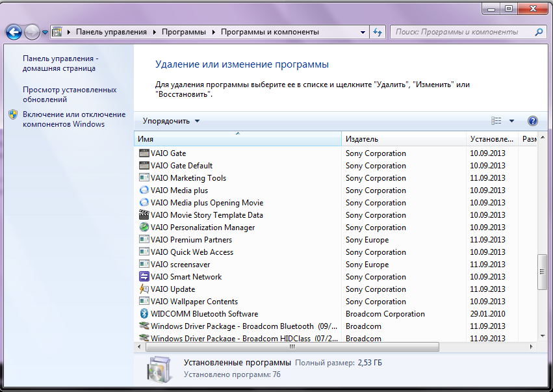Viewport: 553px width, 392px height.
Task: Expand breadcrumb arrow after Программы
Action: (x=213, y=32)
